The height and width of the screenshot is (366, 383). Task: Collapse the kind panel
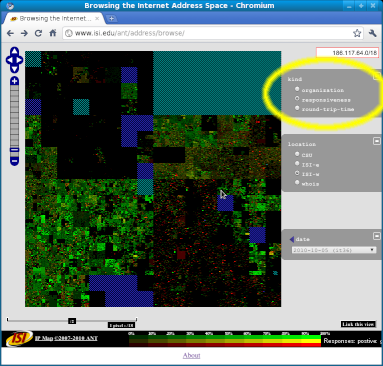(x=377, y=76)
